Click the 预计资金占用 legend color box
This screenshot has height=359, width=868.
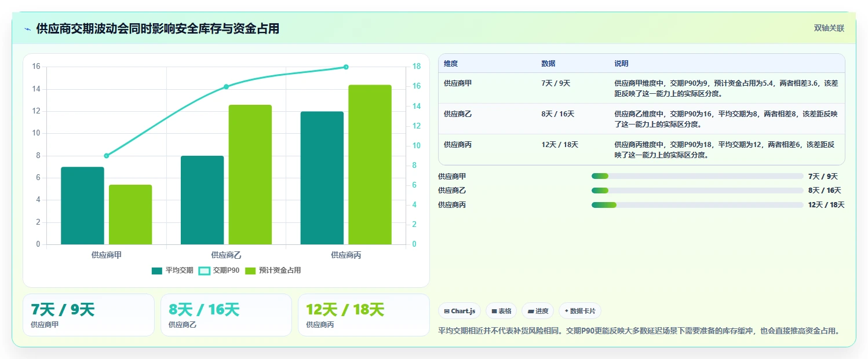[x=250, y=270]
